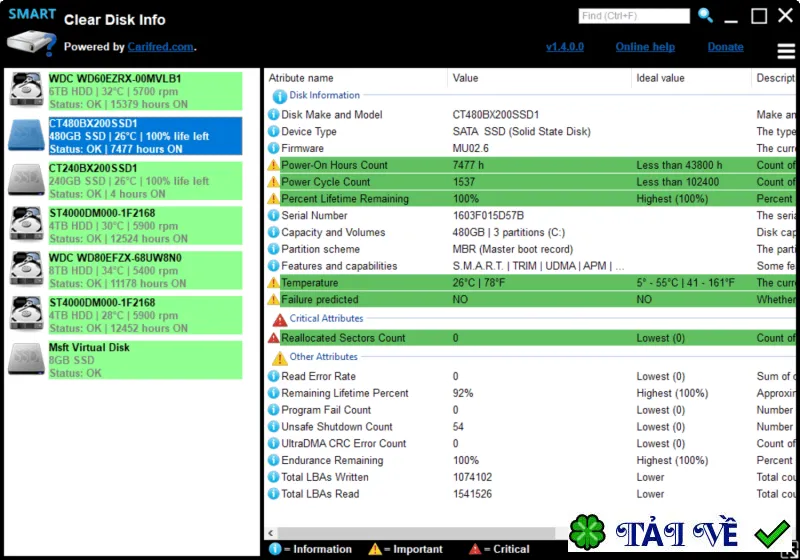Click the MBR (Master boot record) value

(513, 249)
